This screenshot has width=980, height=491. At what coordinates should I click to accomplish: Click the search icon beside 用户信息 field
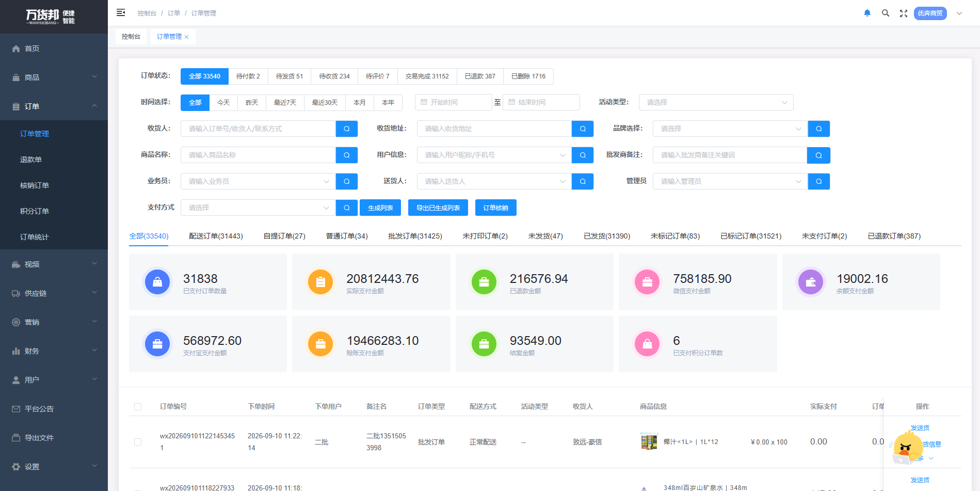tap(583, 155)
